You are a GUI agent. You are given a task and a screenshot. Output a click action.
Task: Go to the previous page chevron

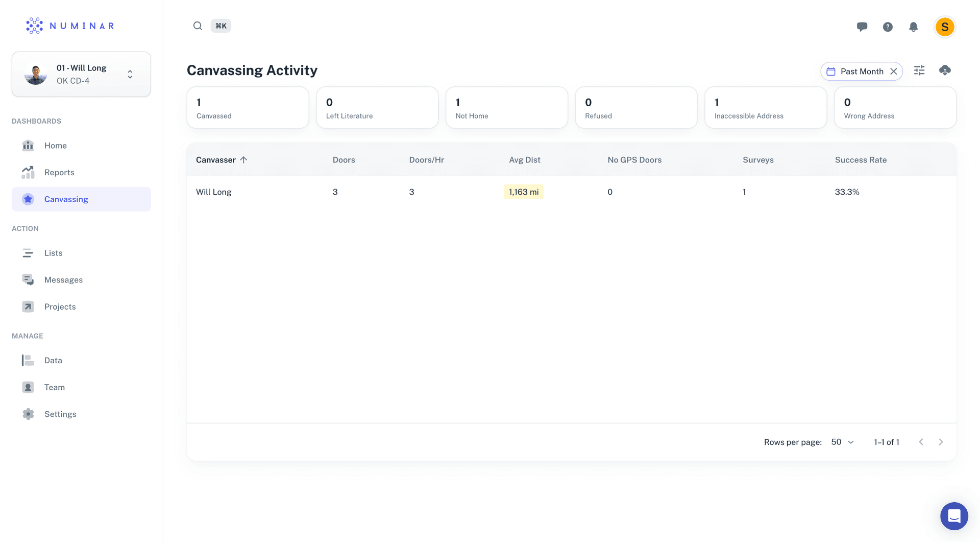[921, 442]
